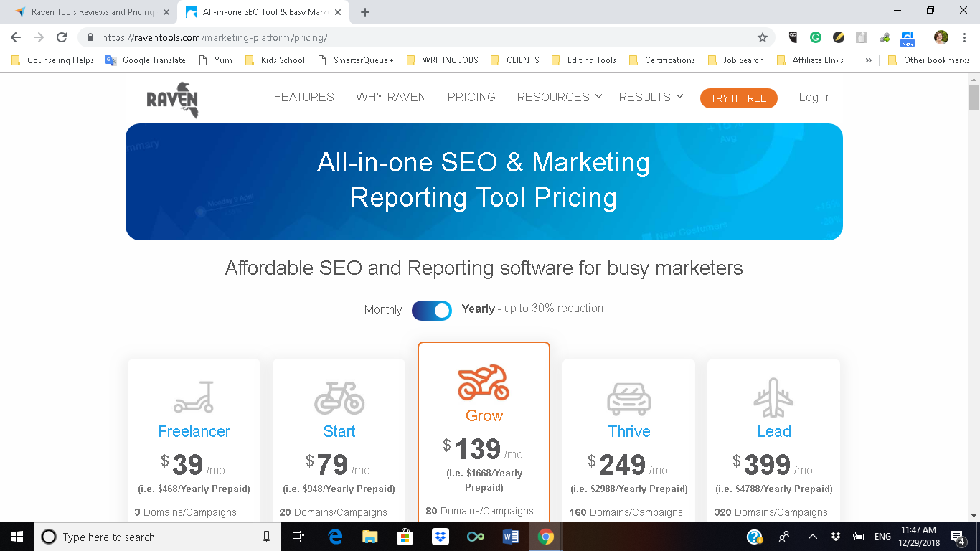Switch to the All-in-one SEO Tool tab

(x=263, y=12)
